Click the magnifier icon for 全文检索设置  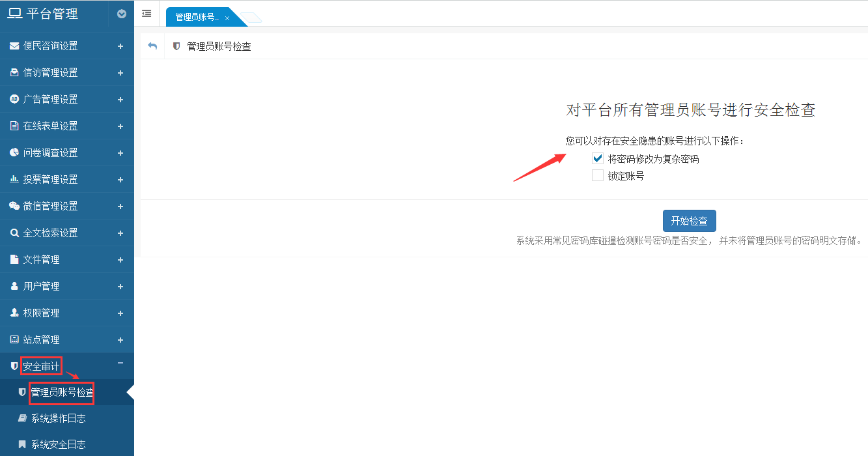[14, 233]
